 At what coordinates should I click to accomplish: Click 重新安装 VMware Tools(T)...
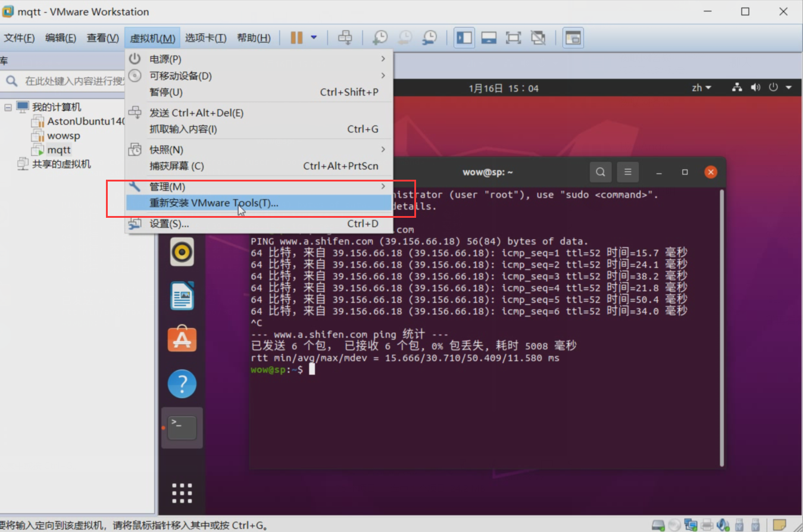259,203
